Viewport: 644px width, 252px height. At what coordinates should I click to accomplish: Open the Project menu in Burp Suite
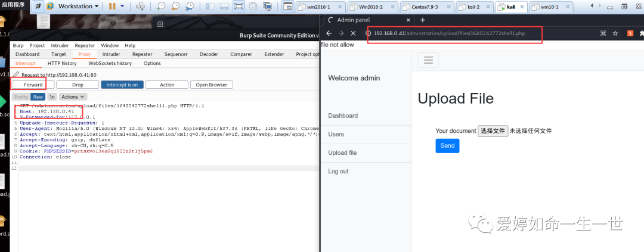pyautogui.click(x=37, y=45)
